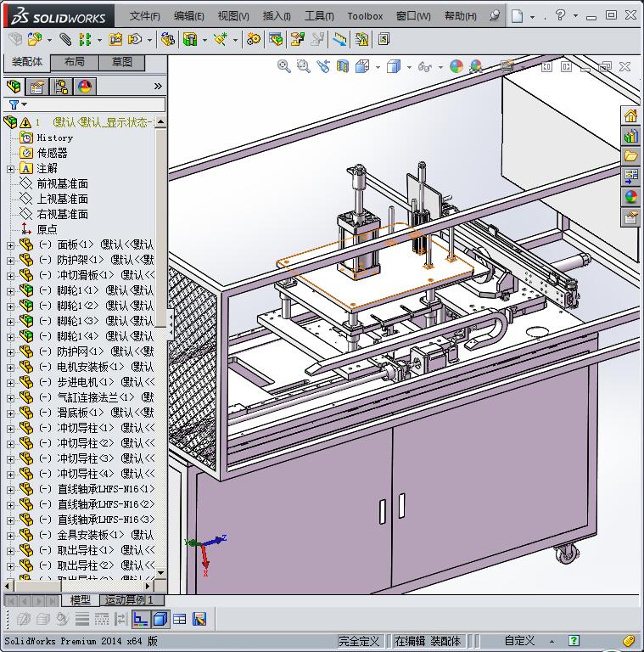
Task: Open the Toolbox menu
Action: [x=365, y=16]
